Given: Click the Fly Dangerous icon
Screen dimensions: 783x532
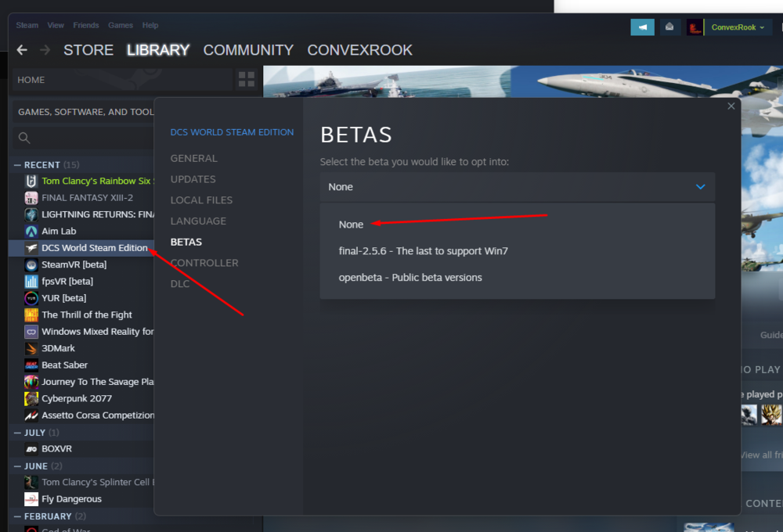Looking at the screenshot, I should click(31, 499).
